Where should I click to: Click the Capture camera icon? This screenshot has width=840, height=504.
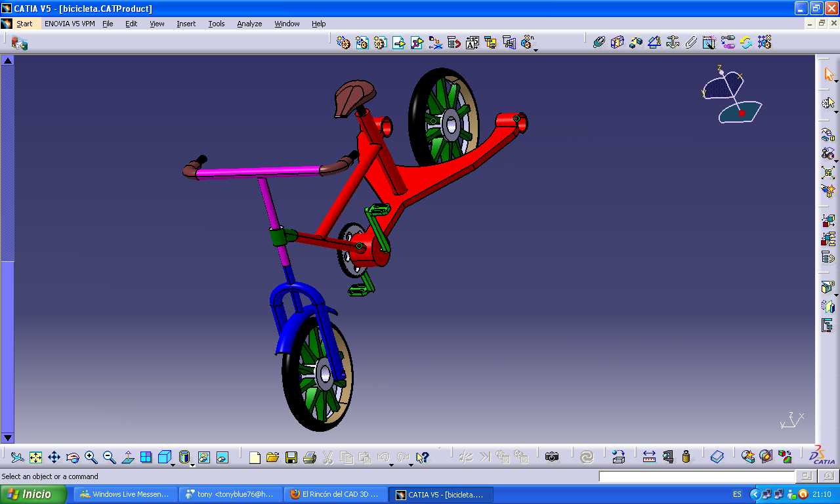click(x=552, y=457)
